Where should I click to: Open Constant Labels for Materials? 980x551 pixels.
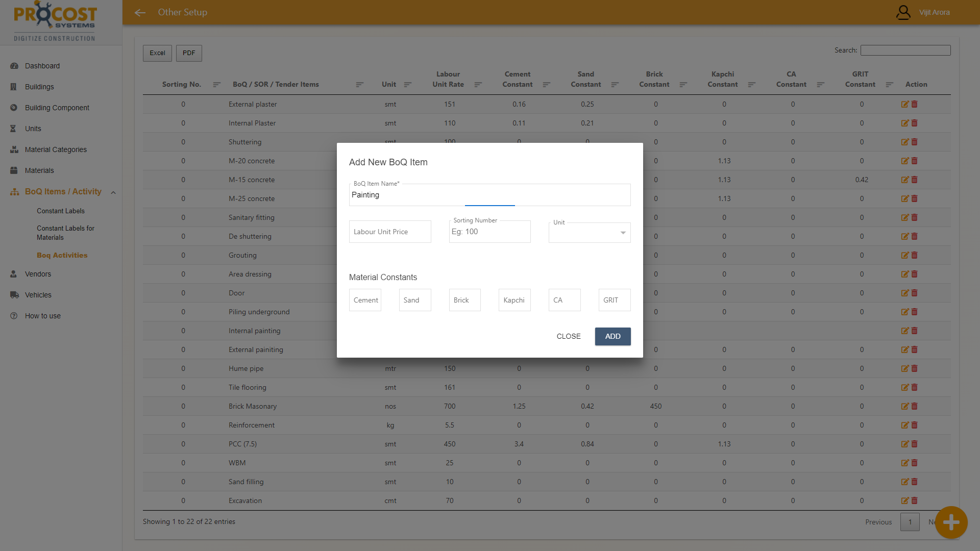[x=65, y=233]
